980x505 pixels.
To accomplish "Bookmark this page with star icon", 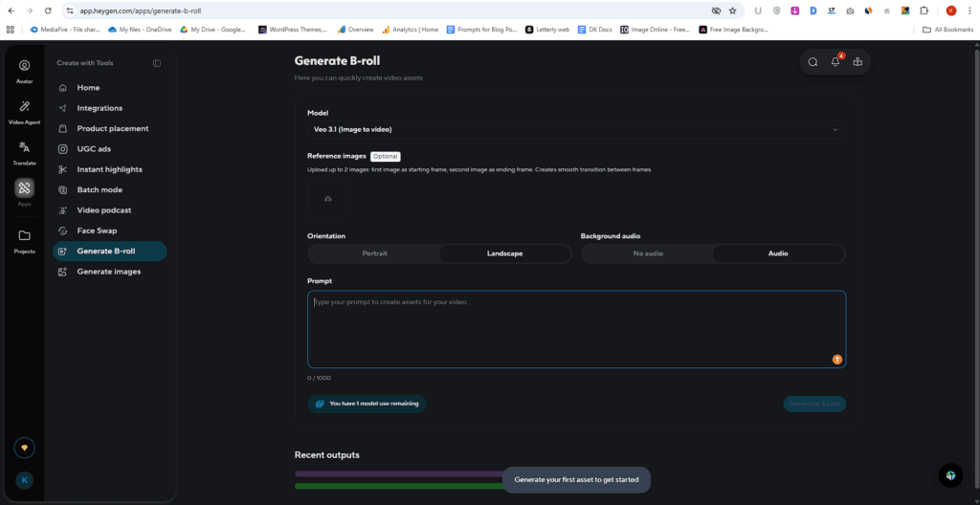I will pyautogui.click(x=732, y=11).
